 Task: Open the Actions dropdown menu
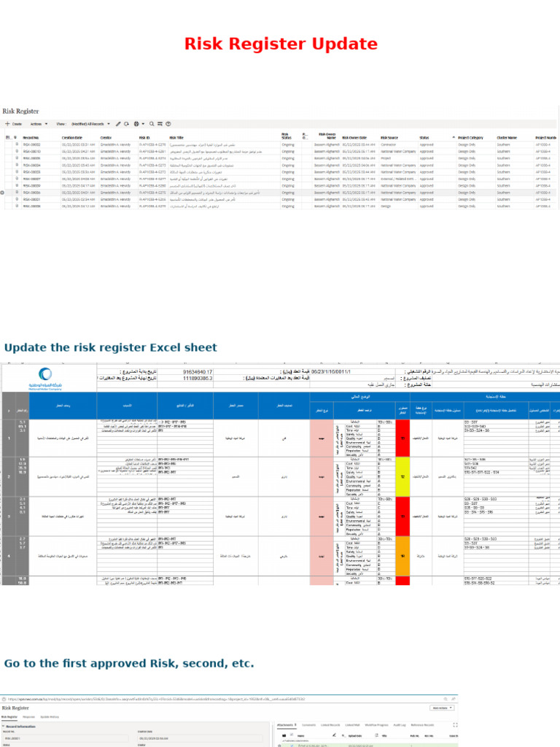pyautogui.click(x=39, y=124)
